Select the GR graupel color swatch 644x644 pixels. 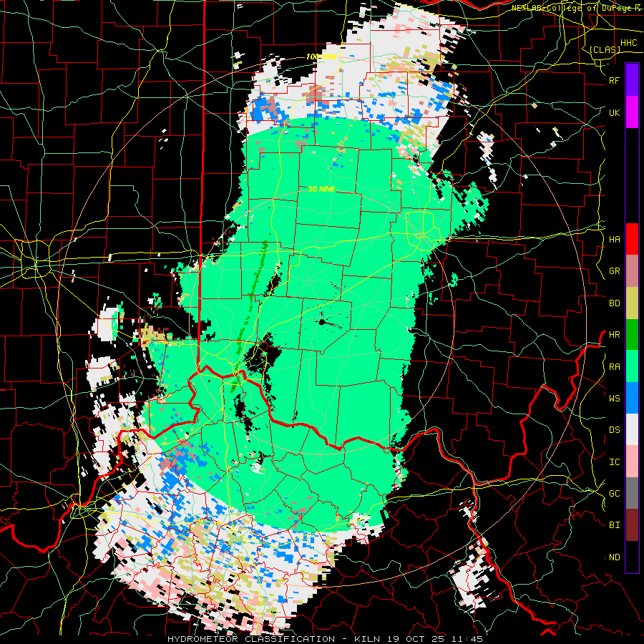(x=632, y=271)
